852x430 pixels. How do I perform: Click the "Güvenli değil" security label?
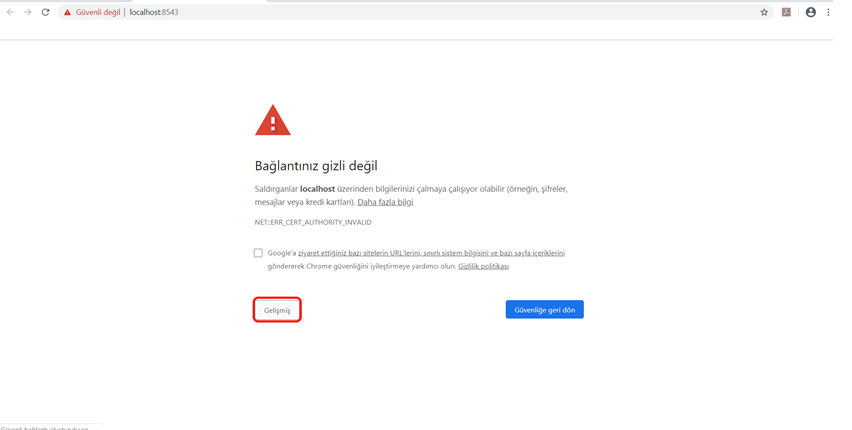(97, 12)
